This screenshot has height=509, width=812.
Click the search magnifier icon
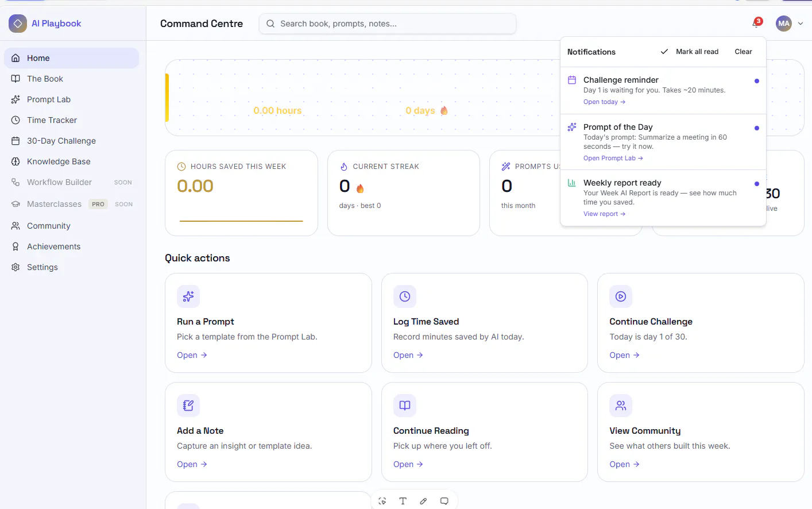(270, 24)
